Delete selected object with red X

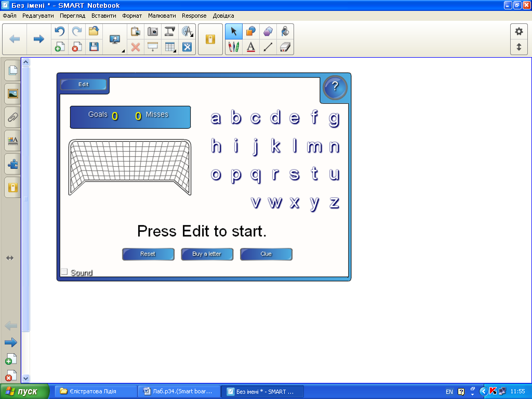136,47
